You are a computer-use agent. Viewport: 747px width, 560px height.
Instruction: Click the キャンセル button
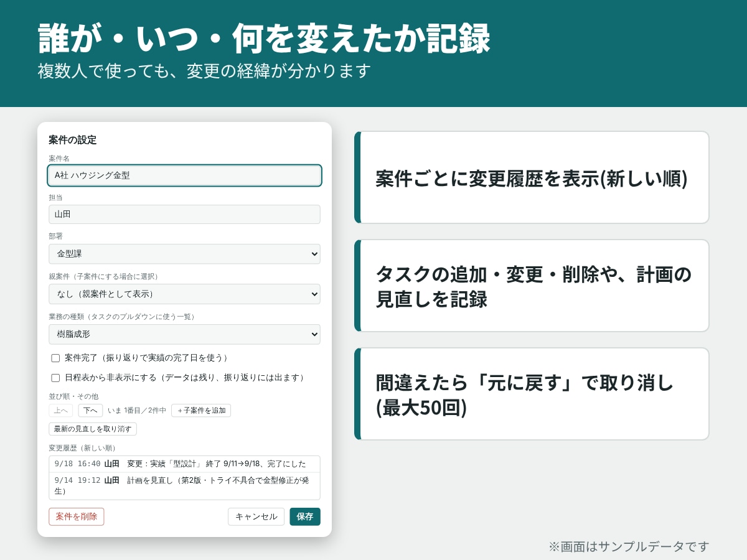click(256, 516)
